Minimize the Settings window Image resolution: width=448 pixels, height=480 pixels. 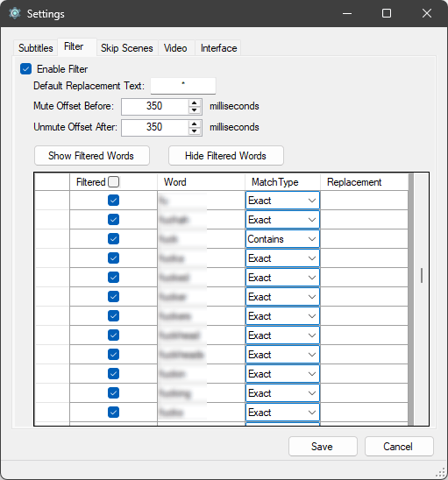[x=347, y=13]
